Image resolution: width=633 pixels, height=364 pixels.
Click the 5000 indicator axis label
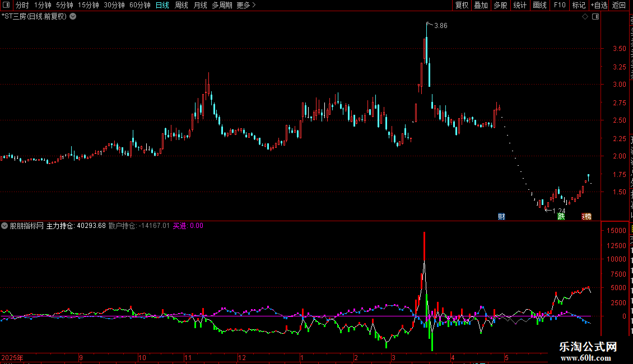618,288
